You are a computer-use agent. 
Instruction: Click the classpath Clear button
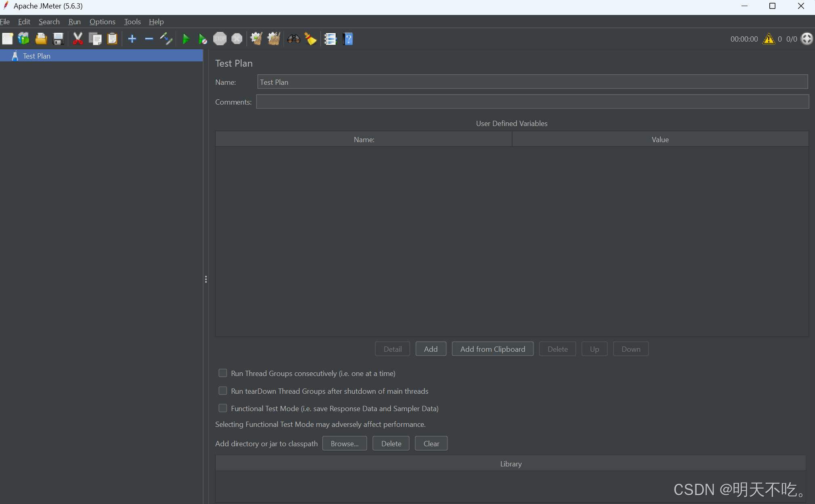[x=431, y=443]
